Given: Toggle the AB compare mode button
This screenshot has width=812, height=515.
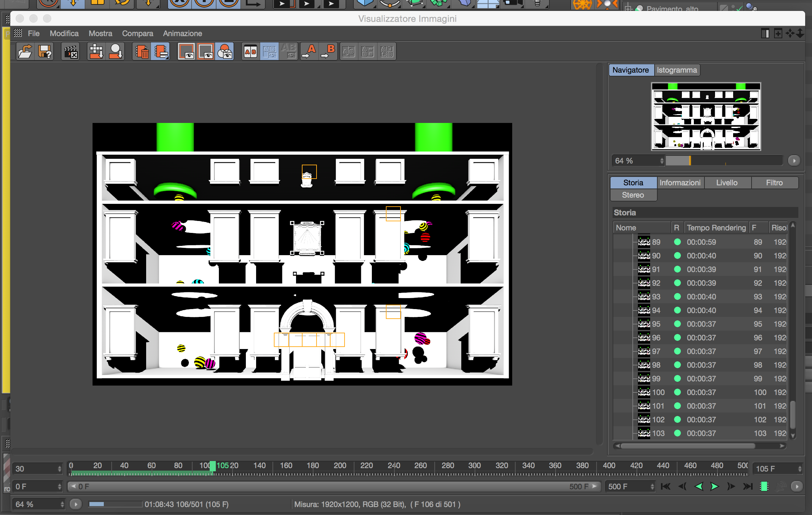Looking at the screenshot, I should pos(250,52).
